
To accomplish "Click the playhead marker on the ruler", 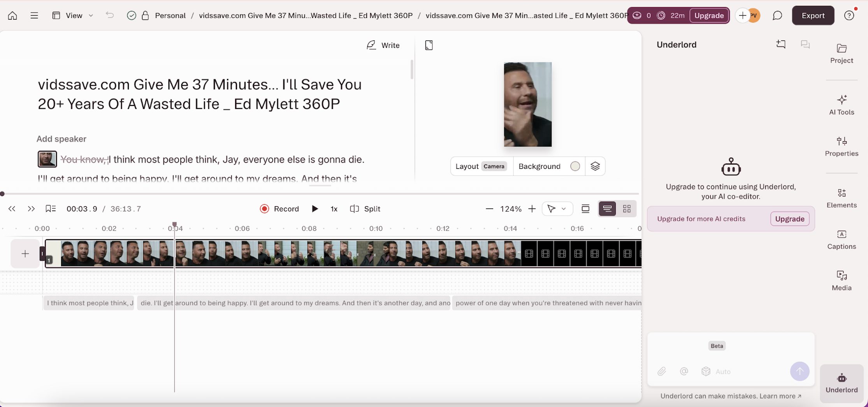I will [175, 225].
